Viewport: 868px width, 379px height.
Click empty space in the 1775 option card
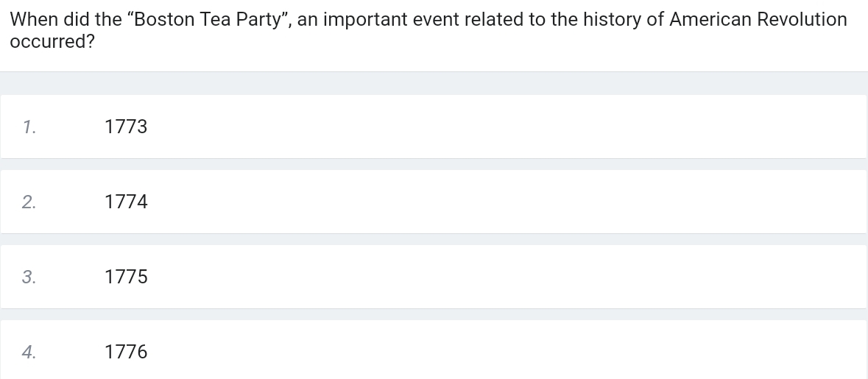click(498, 277)
